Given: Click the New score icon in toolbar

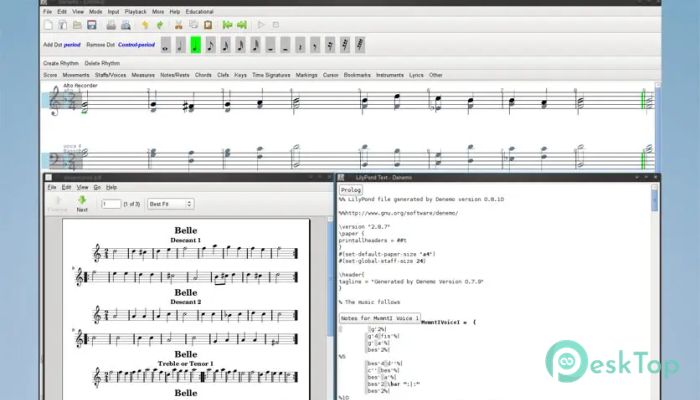Looking at the screenshot, I should 48,25.
